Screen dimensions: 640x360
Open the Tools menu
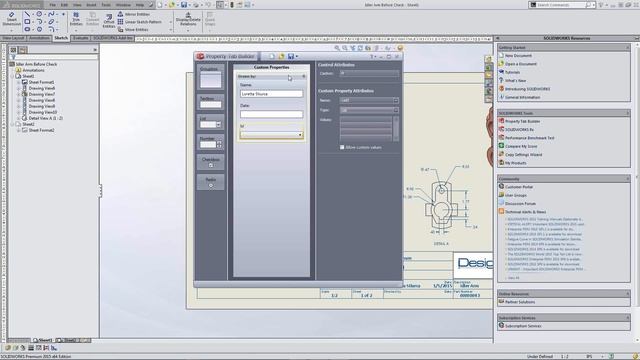click(x=106, y=5)
